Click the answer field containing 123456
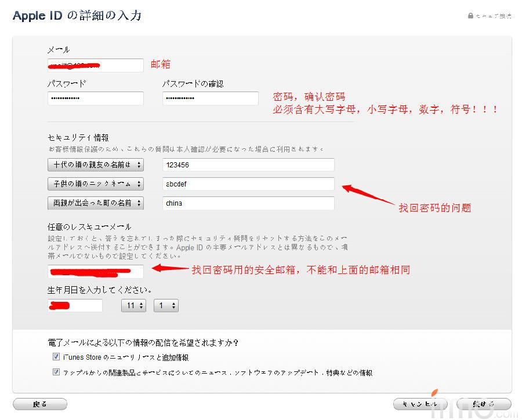 click(248, 165)
